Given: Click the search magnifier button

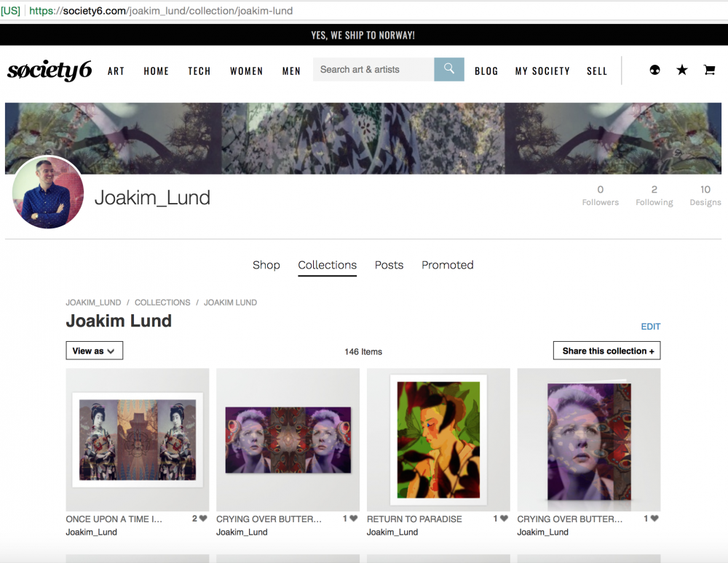Looking at the screenshot, I should tap(449, 69).
